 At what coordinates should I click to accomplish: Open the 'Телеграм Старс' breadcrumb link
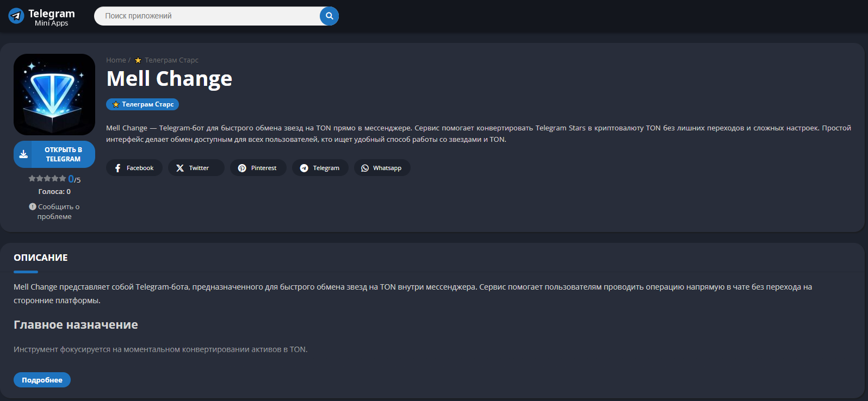(x=171, y=60)
